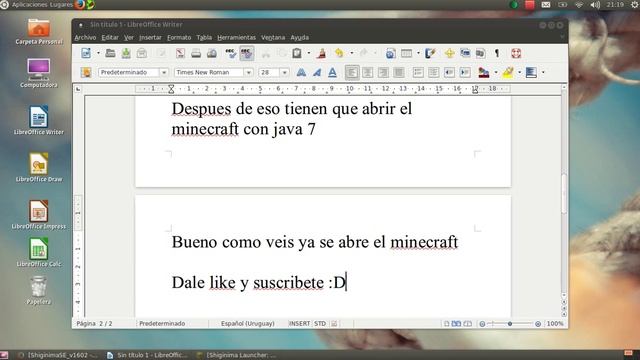Open the Gallery icon
Viewport: 640px width, 360px height.
coord(465,53)
